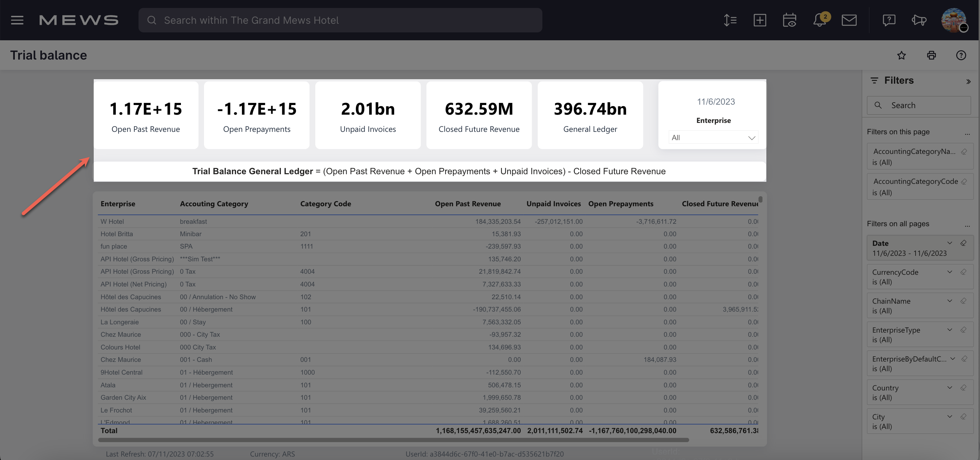Select the fun place SPA row
Viewport: 980px width, 460px height.
(x=428, y=246)
